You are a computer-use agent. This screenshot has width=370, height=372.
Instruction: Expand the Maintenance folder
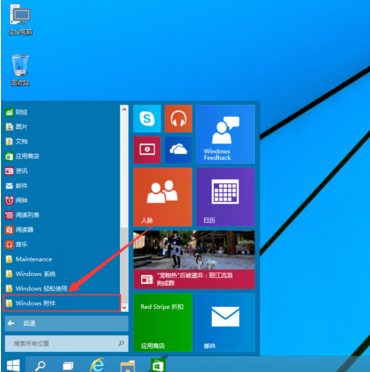pyautogui.click(x=62, y=259)
